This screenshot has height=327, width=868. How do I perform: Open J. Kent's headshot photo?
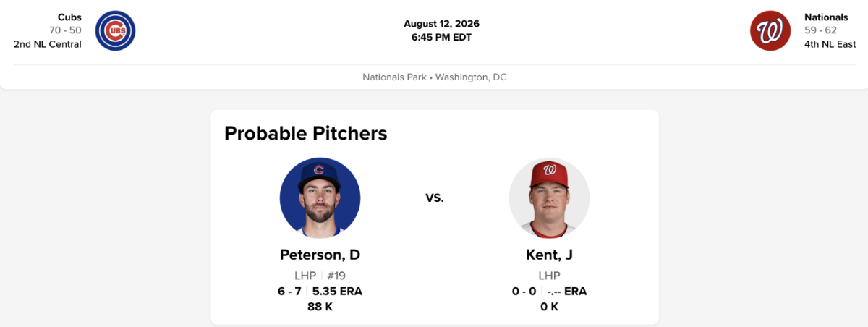(x=549, y=198)
